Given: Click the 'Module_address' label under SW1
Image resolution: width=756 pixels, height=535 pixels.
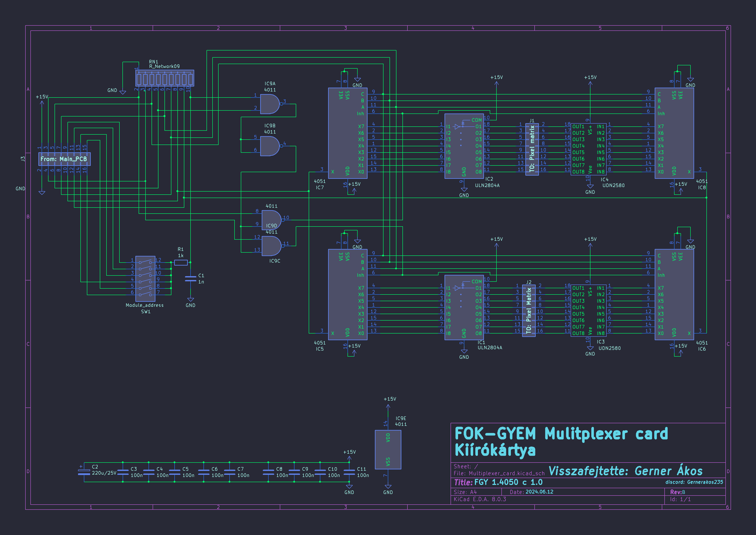Looking at the screenshot, I should click(145, 305).
